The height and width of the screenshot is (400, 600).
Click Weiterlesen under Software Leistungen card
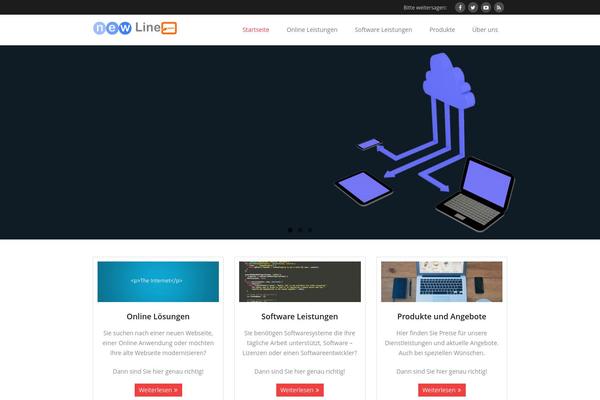pyautogui.click(x=300, y=390)
